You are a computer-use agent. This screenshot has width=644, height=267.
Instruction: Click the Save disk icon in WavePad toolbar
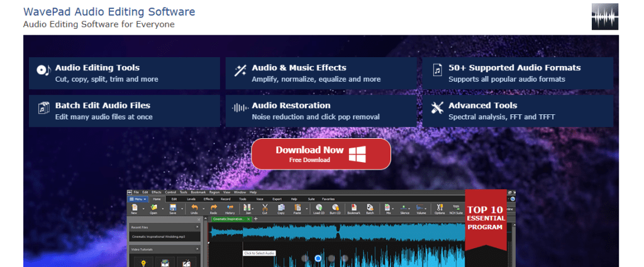(173, 207)
